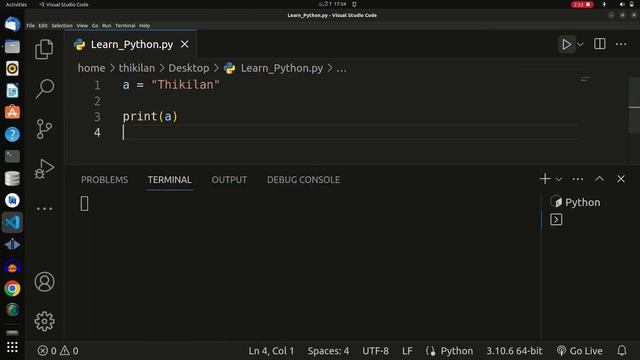This screenshot has width=640, height=360.
Task: Open notifications bell icon
Action: (622, 351)
